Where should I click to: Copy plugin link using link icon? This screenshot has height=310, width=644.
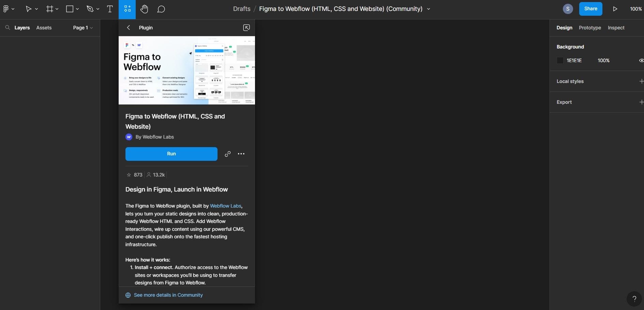click(x=227, y=154)
